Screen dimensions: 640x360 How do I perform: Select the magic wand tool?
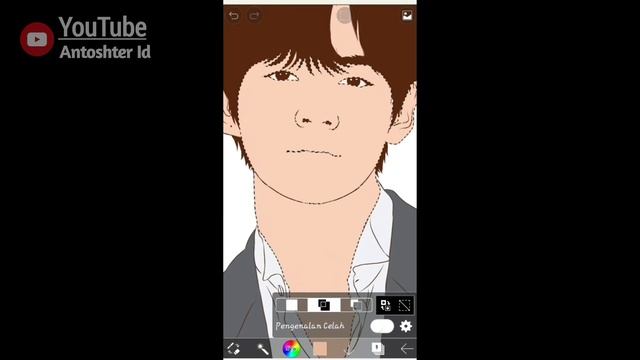263,349
